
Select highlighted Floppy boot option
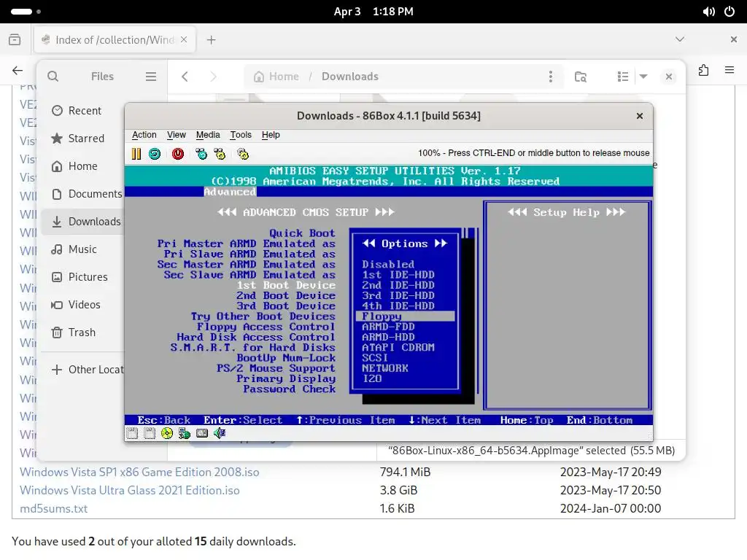click(x=405, y=316)
